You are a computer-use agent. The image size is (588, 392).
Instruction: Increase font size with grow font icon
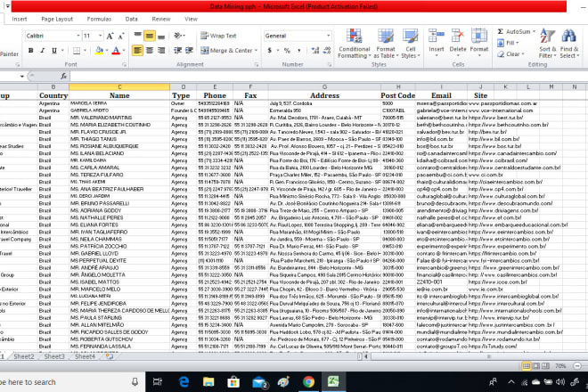(110, 36)
